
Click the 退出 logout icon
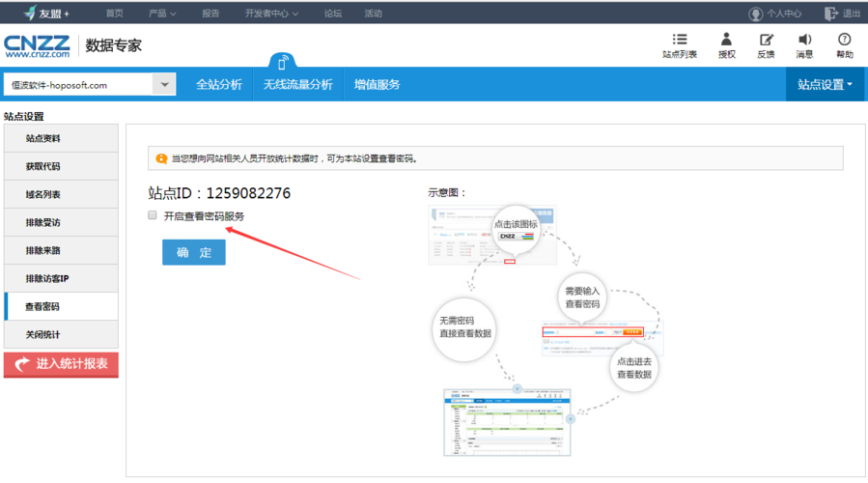(x=831, y=14)
